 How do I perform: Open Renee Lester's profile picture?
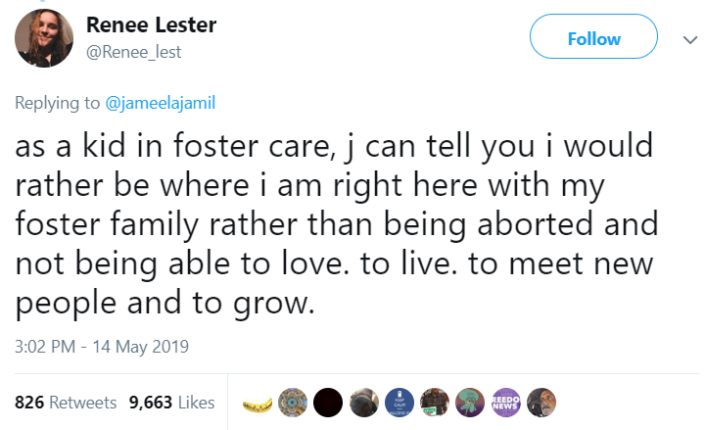44,39
